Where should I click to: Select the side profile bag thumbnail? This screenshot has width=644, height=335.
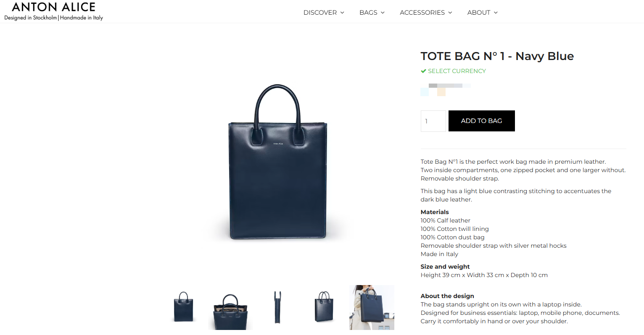pyautogui.click(x=277, y=307)
